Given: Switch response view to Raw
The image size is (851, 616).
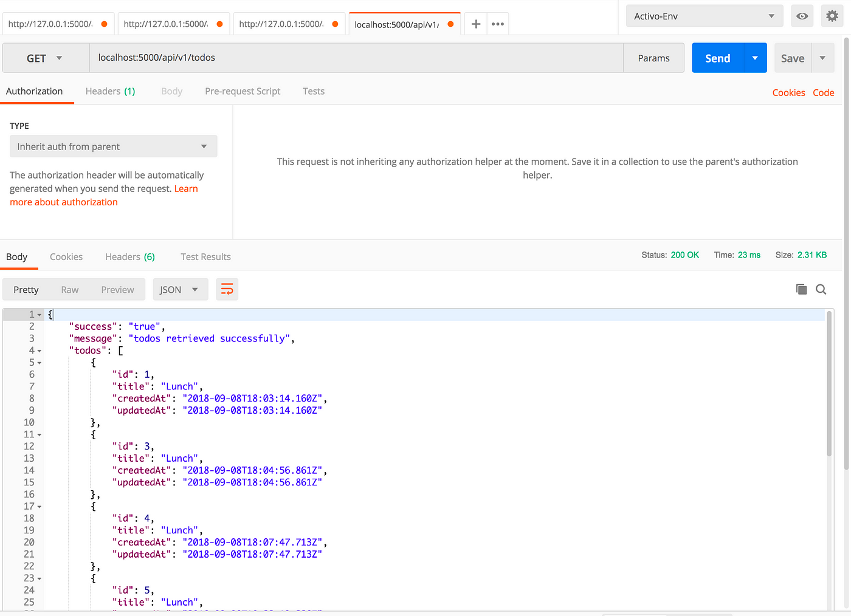Looking at the screenshot, I should point(70,289).
